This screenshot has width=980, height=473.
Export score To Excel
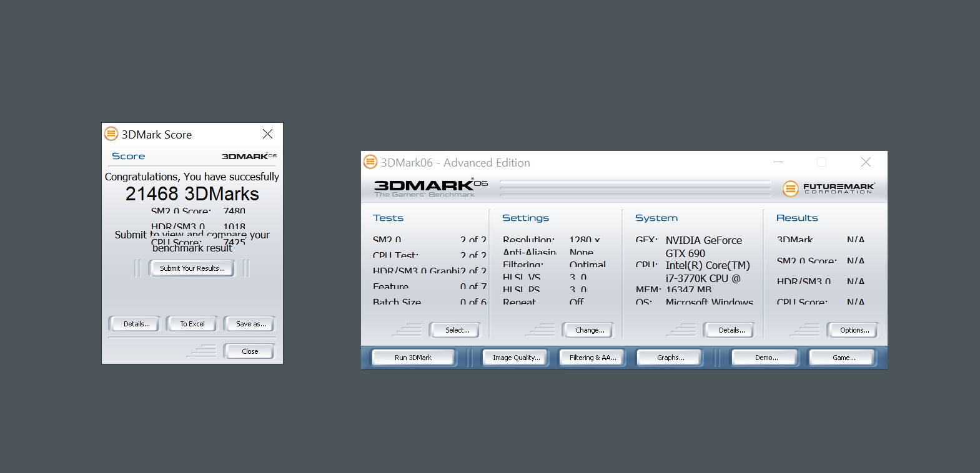click(x=192, y=324)
